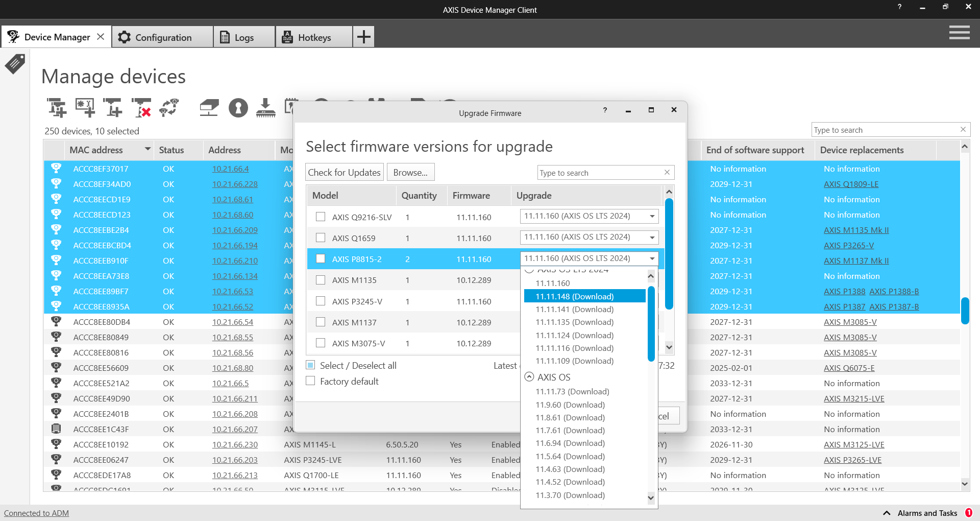980x521 pixels.
Task: Click help icon in main title bar
Action: (x=899, y=7)
